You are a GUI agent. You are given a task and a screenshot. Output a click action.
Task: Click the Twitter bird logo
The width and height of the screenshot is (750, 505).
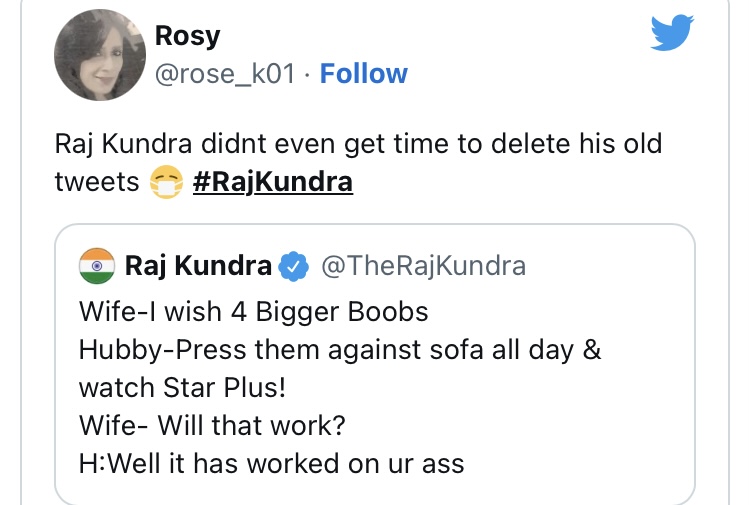(671, 36)
